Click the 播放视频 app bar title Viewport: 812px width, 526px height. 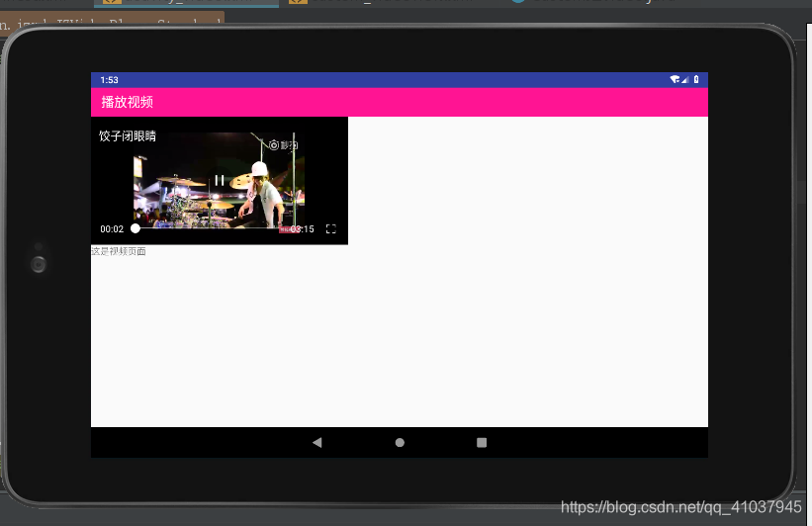pos(127,102)
